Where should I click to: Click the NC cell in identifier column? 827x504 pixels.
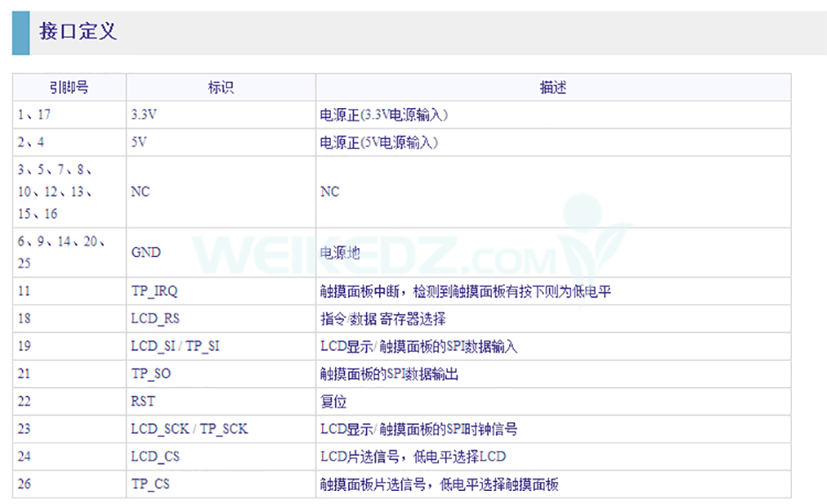pos(221,192)
